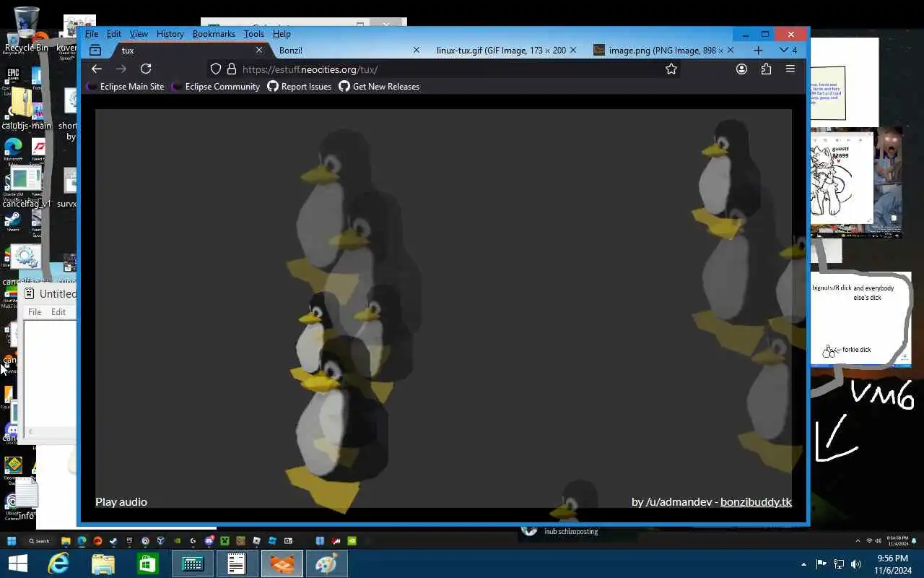Open Get New Releases bookmark

click(x=379, y=87)
